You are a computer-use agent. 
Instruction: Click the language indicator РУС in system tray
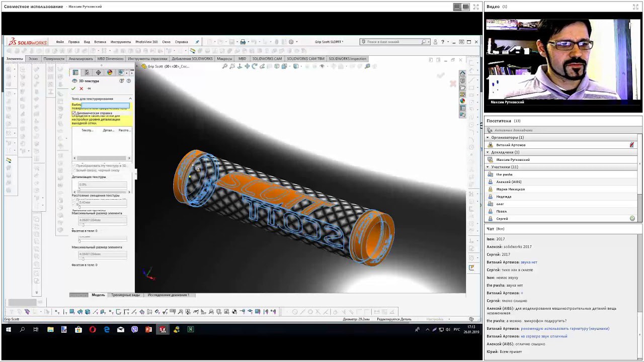click(x=457, y=330)
